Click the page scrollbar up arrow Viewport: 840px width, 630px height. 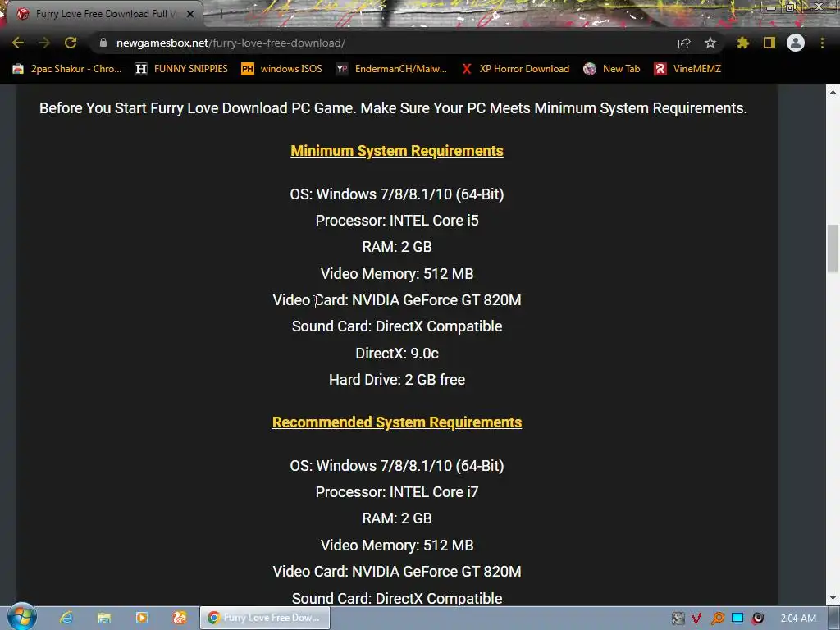pos(833,92)
